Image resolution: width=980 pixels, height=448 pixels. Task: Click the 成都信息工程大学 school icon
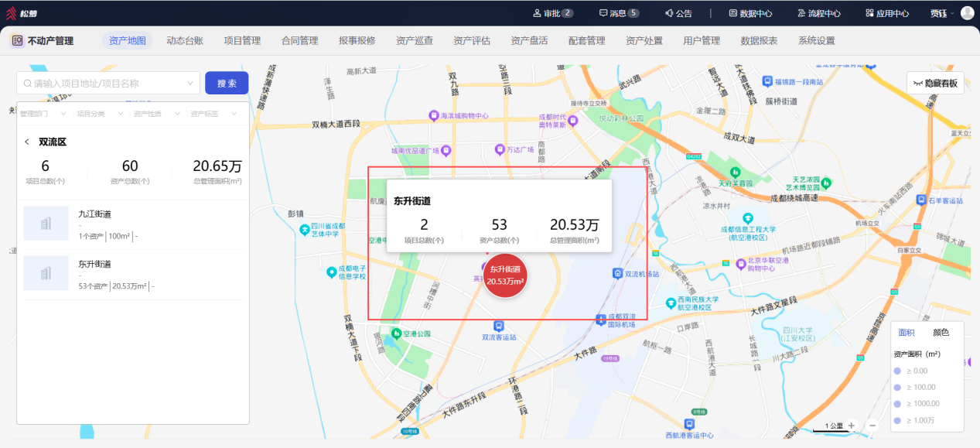(x=747, y=217)
